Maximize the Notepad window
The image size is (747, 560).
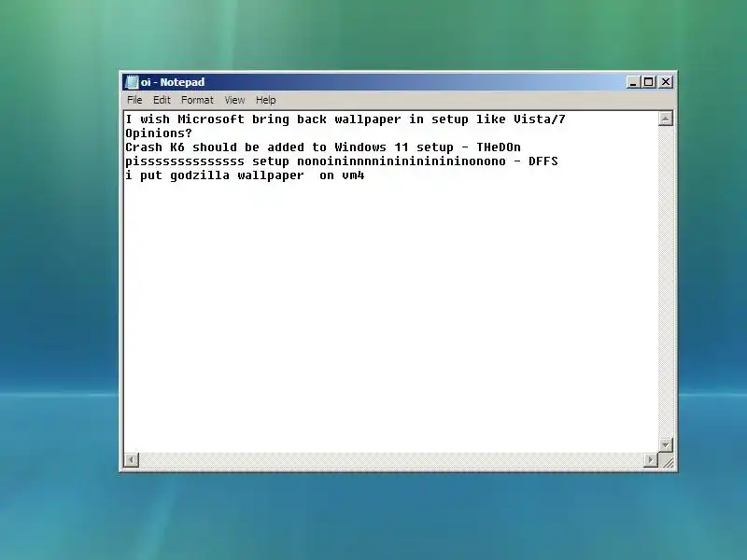(648, 82)
